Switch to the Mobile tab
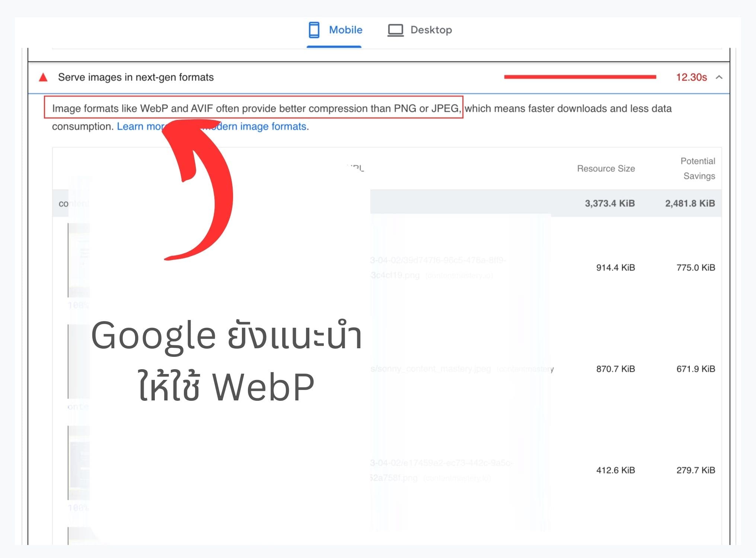Viewport: 756px width, 558px height. 335,30
